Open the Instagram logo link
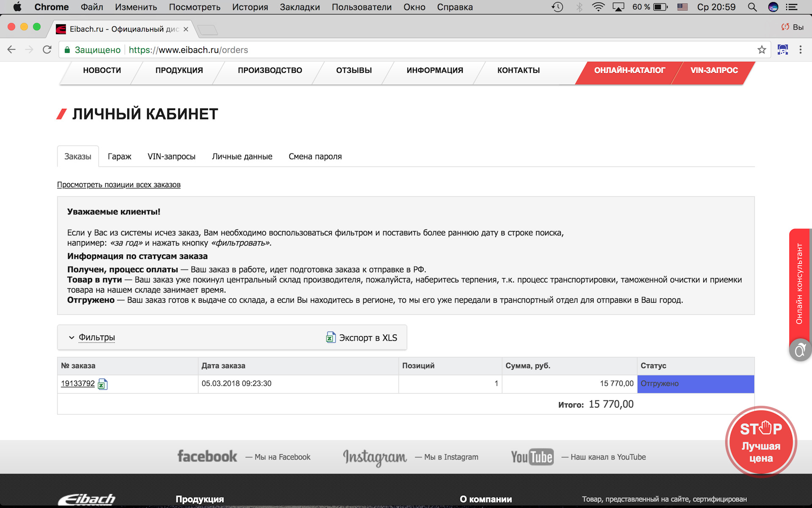812x508 pixels. point(375,457)
